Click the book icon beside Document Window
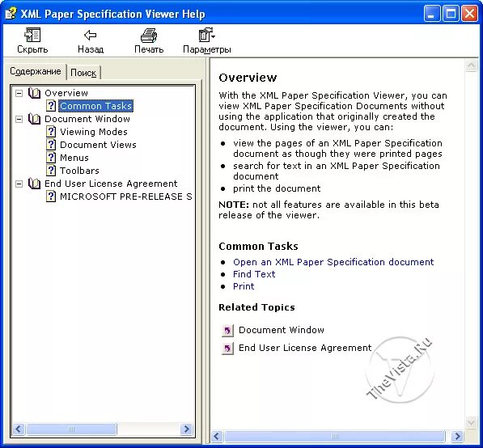This screenshot has height=448, width=483. [34, 119]
